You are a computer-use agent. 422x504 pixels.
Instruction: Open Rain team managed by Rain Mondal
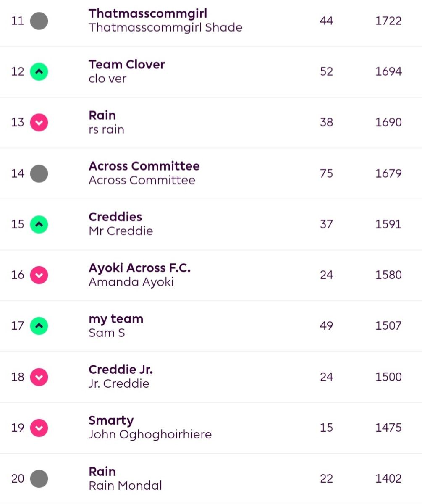coord(102,471)
